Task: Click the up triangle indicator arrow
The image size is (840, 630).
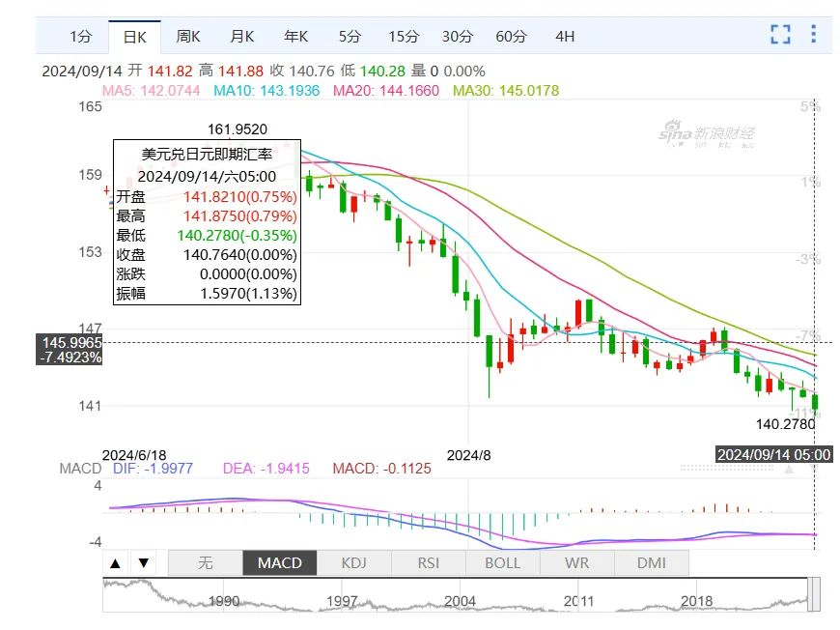Action: coord(115,563)
